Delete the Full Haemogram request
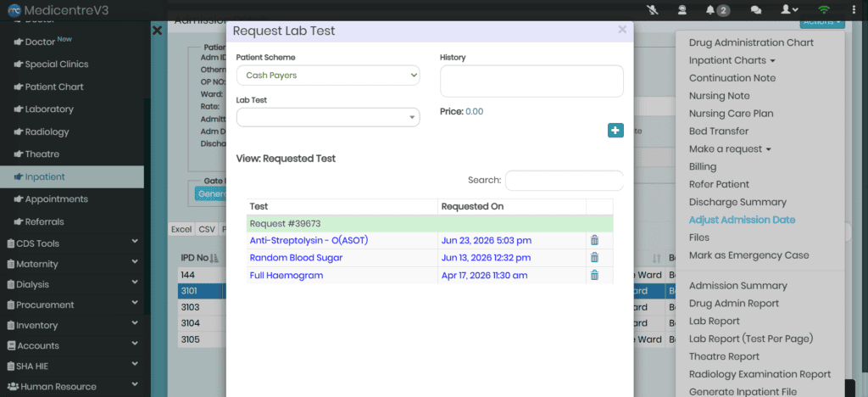Screen dimensions: 868x397 click(x=594, y=275)
